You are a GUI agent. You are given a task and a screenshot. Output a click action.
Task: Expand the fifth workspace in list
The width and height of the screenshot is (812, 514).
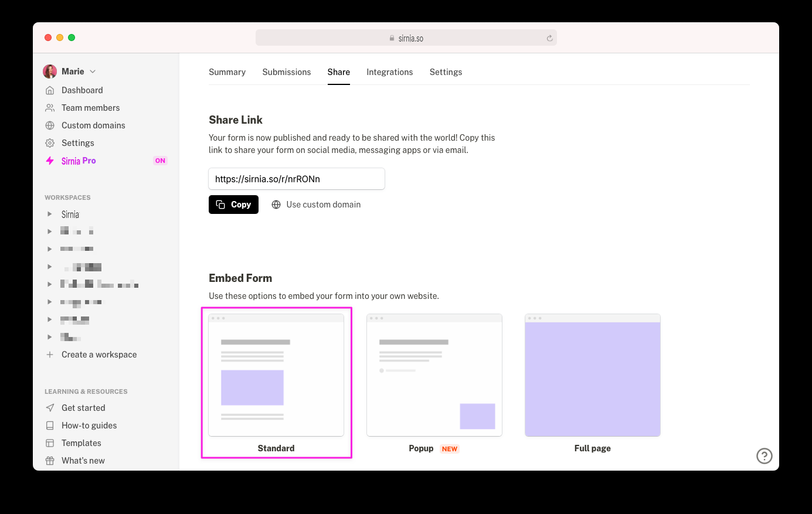click(50, 284)
